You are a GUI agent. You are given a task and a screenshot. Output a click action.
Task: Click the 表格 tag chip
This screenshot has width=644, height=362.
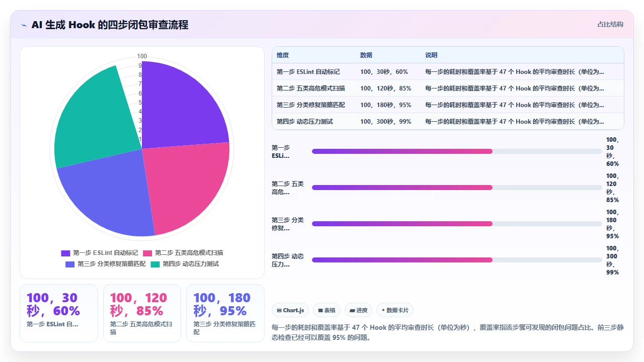[x=327, y=310]
